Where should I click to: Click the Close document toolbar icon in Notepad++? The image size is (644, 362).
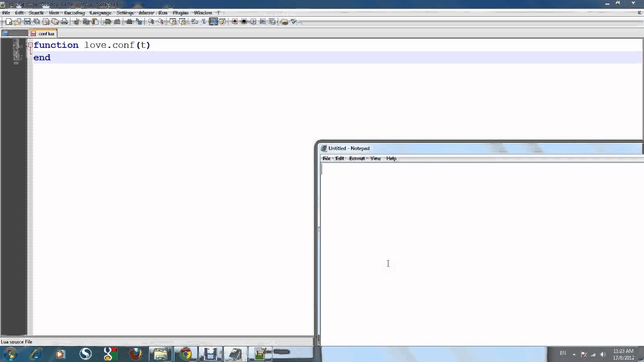(46, 22)
